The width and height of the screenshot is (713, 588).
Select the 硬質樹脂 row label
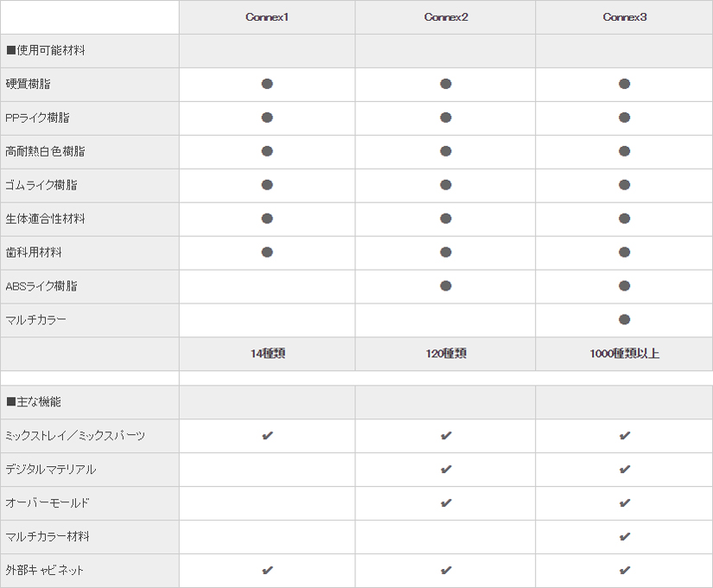29,84
